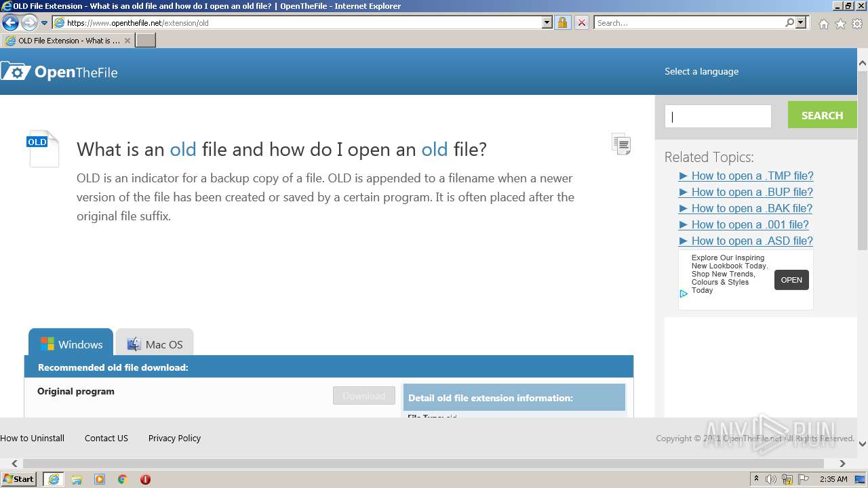Click the document list icon beside heading
This screenshot has width=868, height=488.
(621, 144)
